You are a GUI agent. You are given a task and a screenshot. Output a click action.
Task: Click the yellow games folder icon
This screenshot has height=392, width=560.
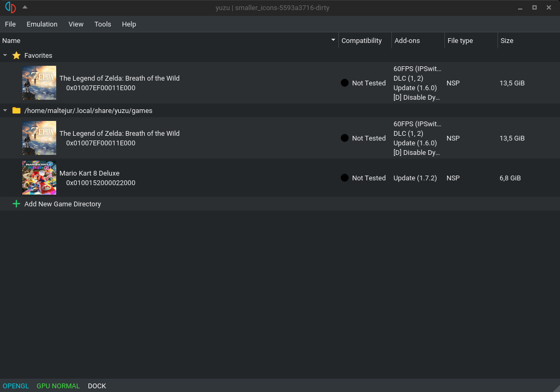pyautogui.click(x=16, y=110)
